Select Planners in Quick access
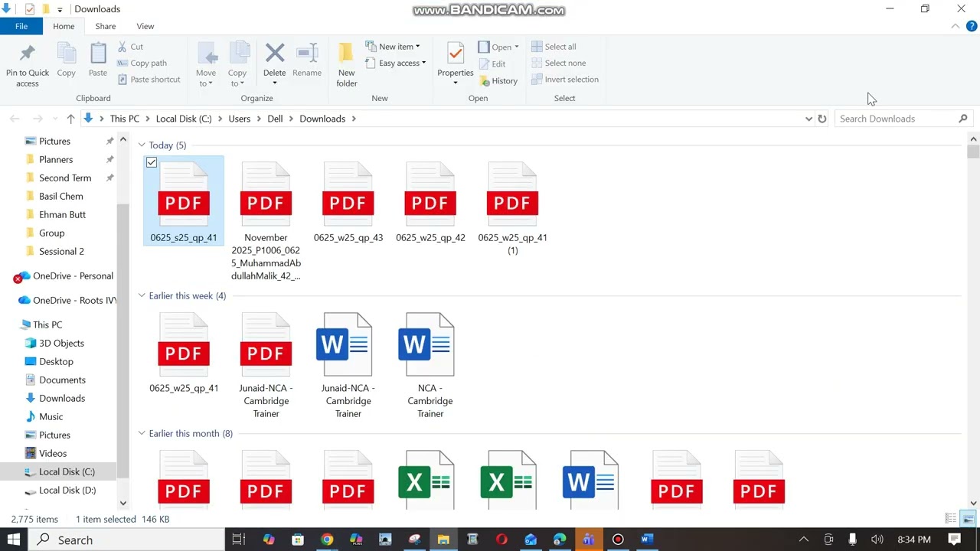This screenshot has height=551, width=980. pos(56,159)
